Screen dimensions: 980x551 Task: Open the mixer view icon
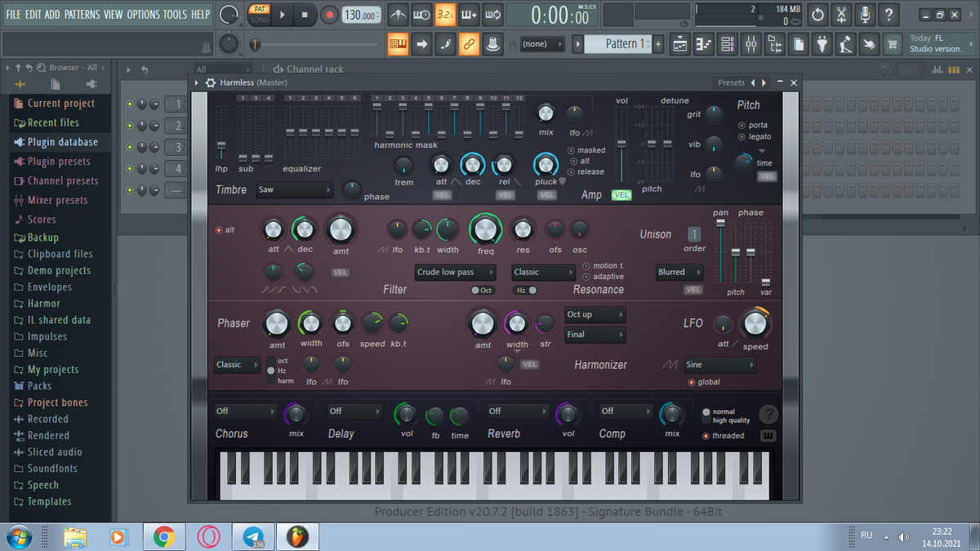[x=751, y=45]
